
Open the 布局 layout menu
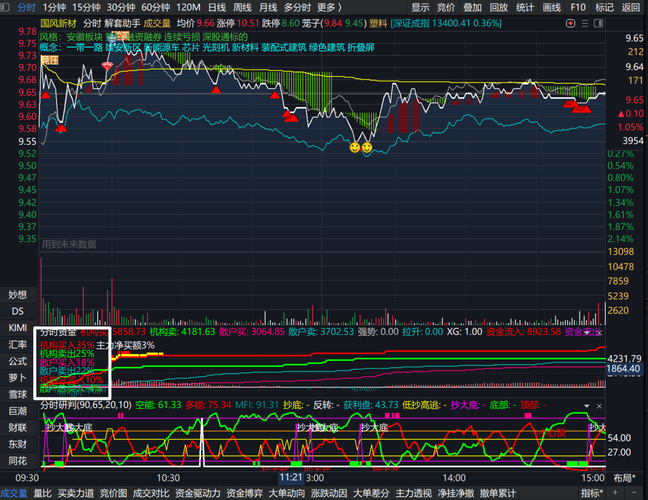(x=624, y=478)
